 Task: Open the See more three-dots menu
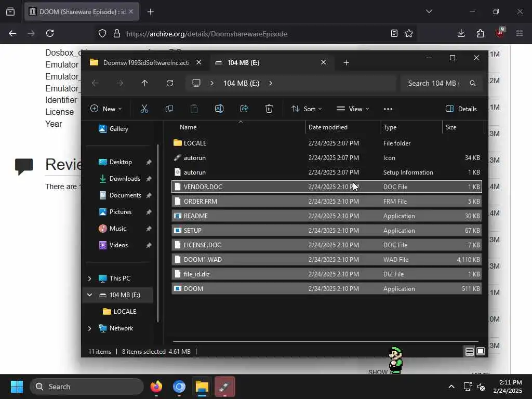[x=388, y=109]
